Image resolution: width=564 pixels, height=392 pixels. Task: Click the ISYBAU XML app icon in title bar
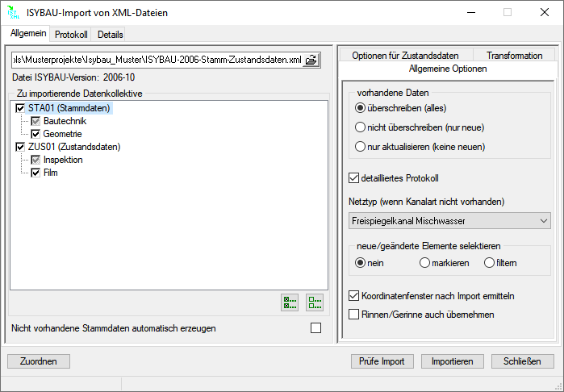click(x=13, y=12)
